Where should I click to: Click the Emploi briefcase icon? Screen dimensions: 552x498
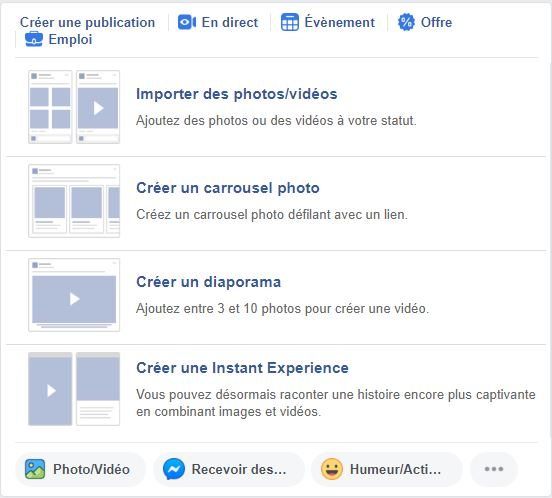(x=34, y=39)
